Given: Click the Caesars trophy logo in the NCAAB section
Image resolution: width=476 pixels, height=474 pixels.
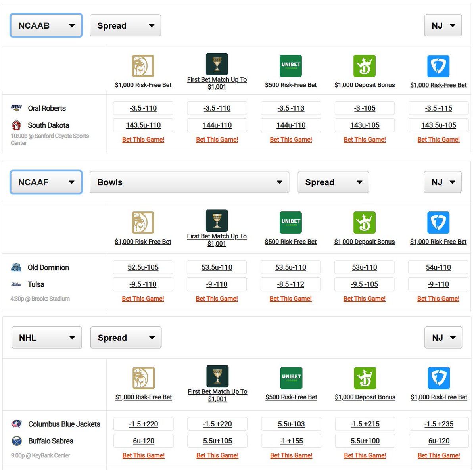Looking at the screenshot, I should 217,64.
